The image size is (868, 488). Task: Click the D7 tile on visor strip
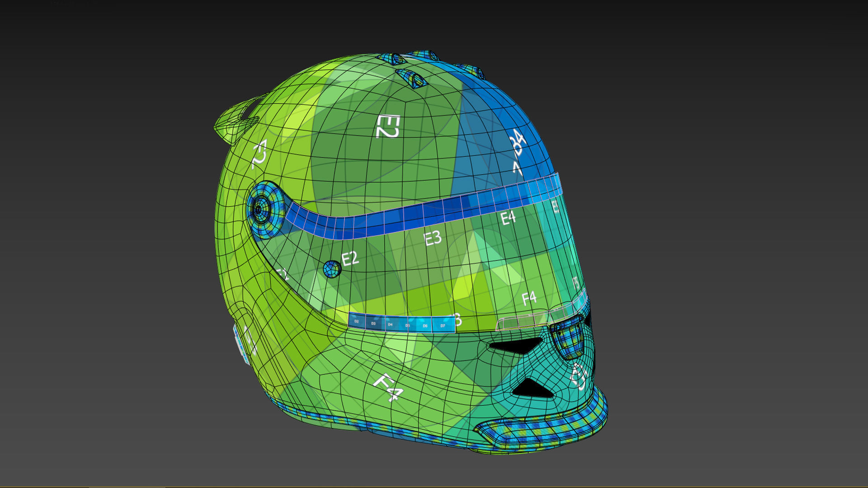point(443,325)
